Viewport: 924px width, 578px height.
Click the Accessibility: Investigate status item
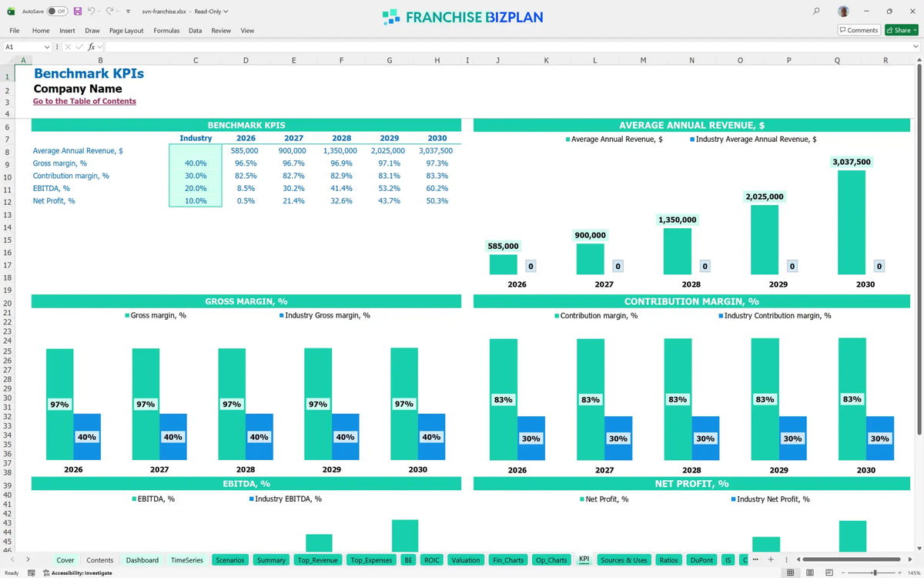77,573
